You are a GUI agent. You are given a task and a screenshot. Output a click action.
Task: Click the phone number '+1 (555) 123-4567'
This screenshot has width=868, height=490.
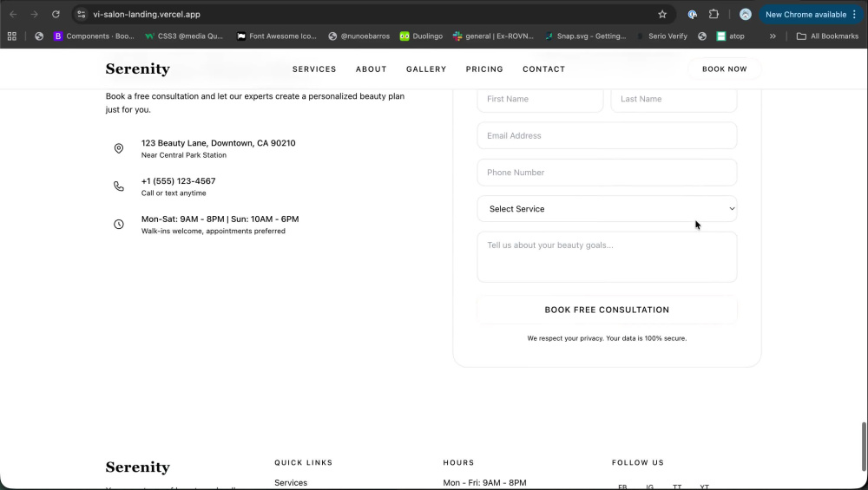point(178,181)
